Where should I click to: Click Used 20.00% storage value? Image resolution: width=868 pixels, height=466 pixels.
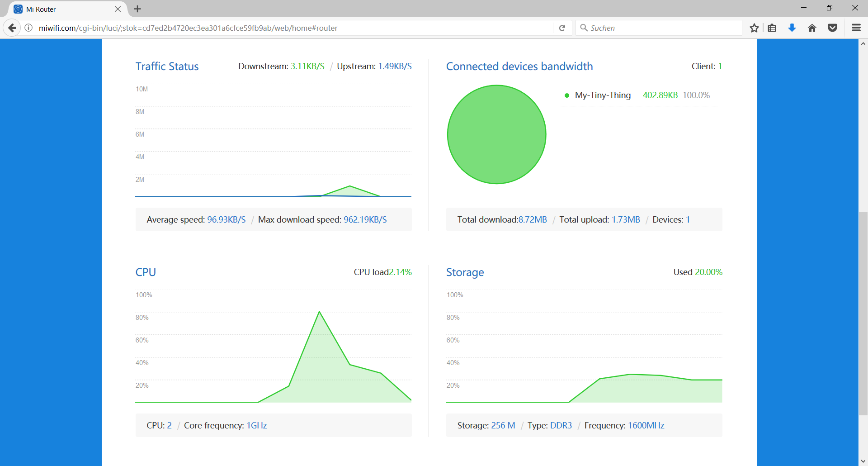[x=708, y=272]
